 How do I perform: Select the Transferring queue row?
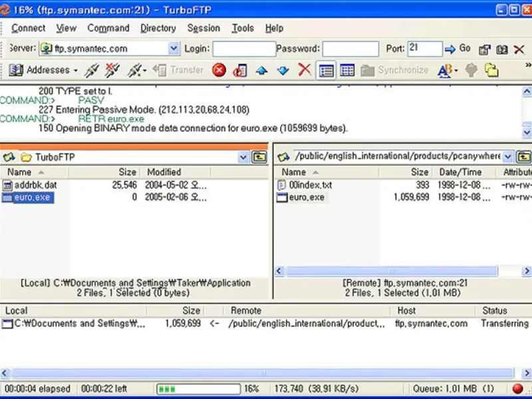pyautogui.click(x=265, y=323)
